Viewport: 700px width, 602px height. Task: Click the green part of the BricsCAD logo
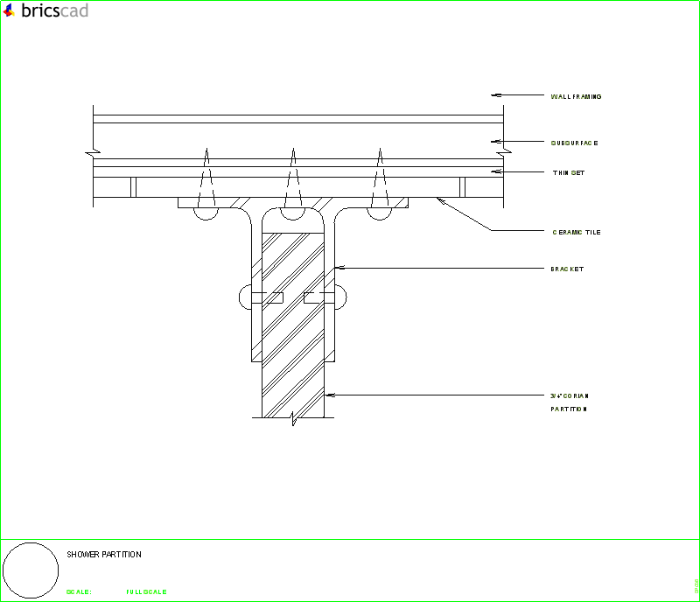coord(13,13)
